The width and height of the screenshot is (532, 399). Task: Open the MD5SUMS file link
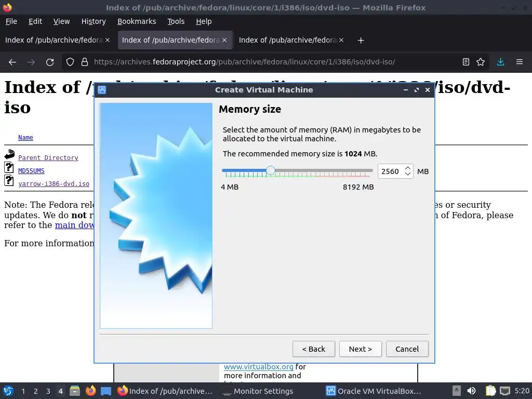pyautogui.click(x=31, y=170)
